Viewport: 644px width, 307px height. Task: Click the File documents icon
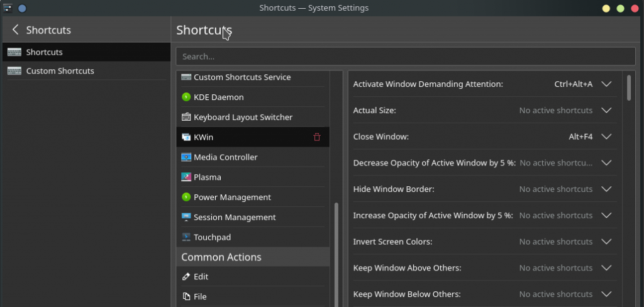(x=186, y=297)
